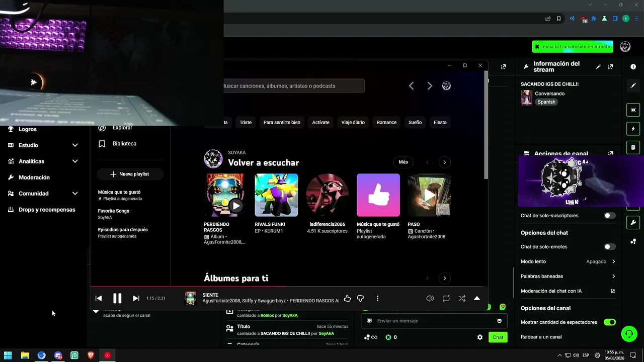Select the Sueño mood chip

[415, 122]
